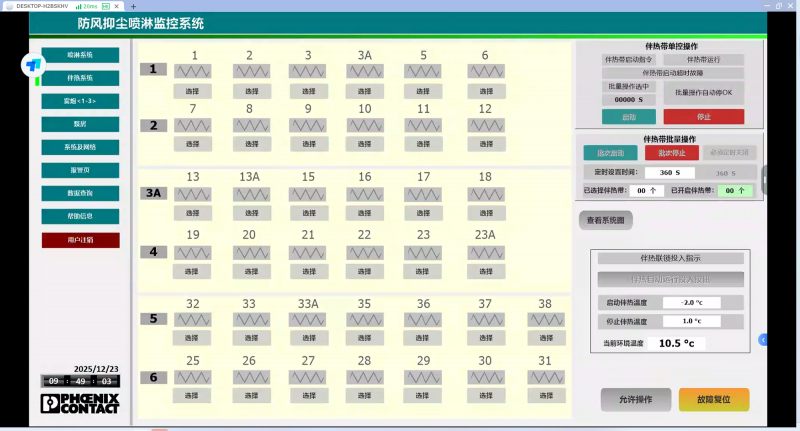The width and height of the screenshot is (800, 431).
Task: Click heating band 38 waveform icon
Action: [545, 320]
